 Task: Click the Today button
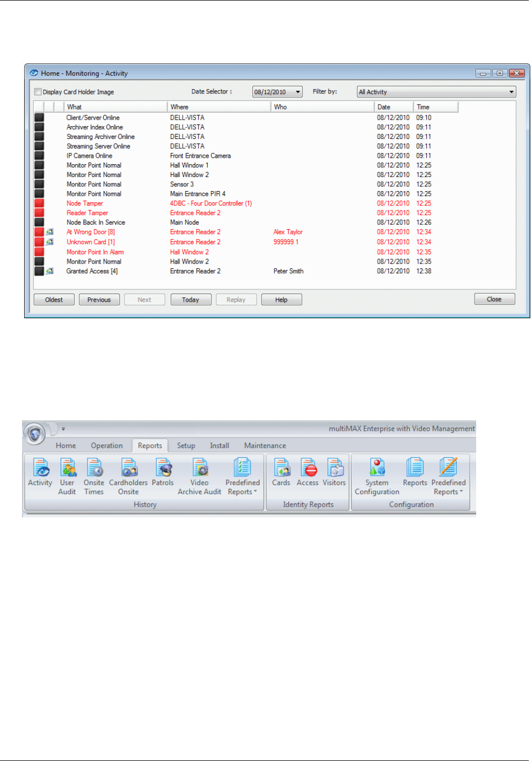[x=191, y=299]
